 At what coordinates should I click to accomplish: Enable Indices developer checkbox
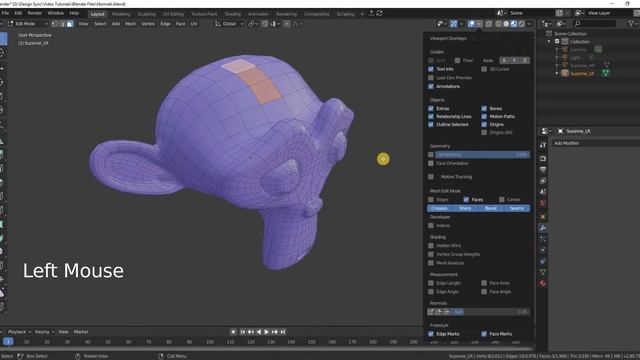(x=431, y=226)
